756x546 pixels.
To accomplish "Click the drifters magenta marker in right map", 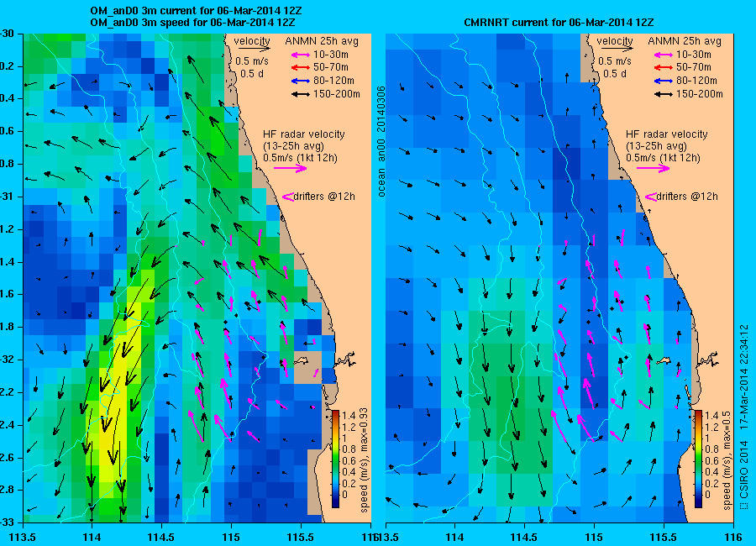I will (x=650, y=197).
